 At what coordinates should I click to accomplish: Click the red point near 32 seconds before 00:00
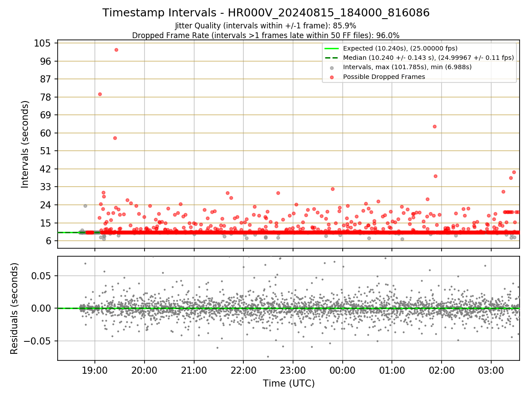(332, 189)
